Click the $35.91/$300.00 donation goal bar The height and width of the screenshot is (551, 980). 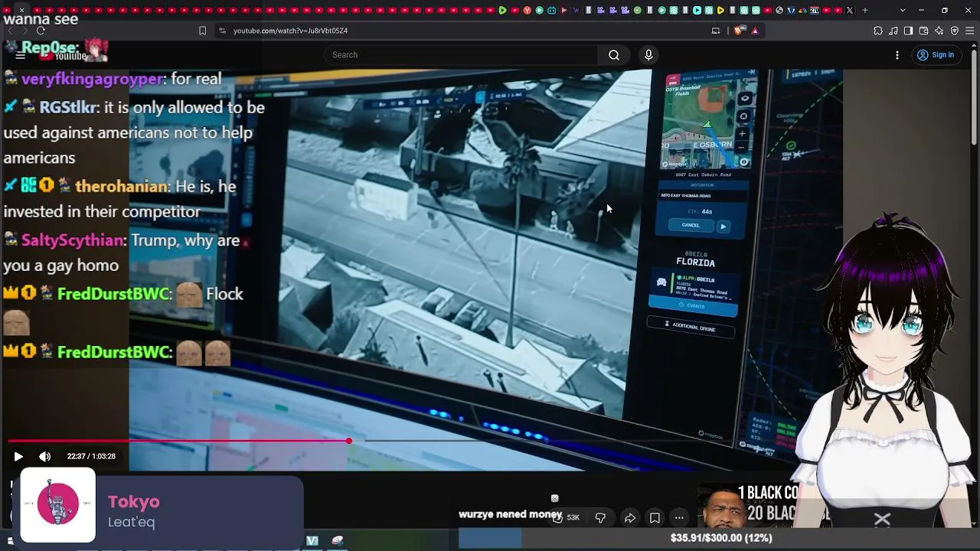(x=720, y=538)
